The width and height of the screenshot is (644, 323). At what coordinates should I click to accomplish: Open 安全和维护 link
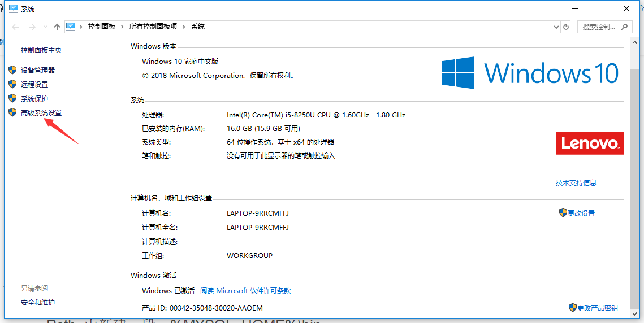(x=38, y=303)
